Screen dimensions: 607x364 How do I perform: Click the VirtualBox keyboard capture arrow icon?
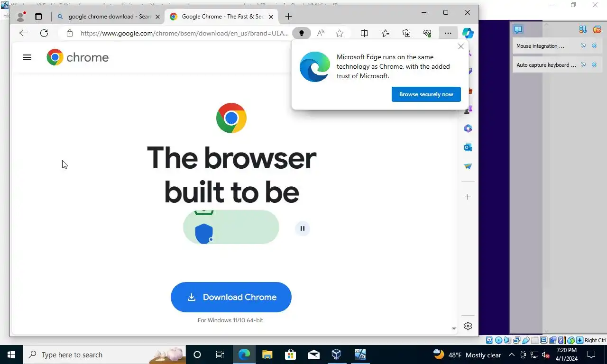(579, 340)
